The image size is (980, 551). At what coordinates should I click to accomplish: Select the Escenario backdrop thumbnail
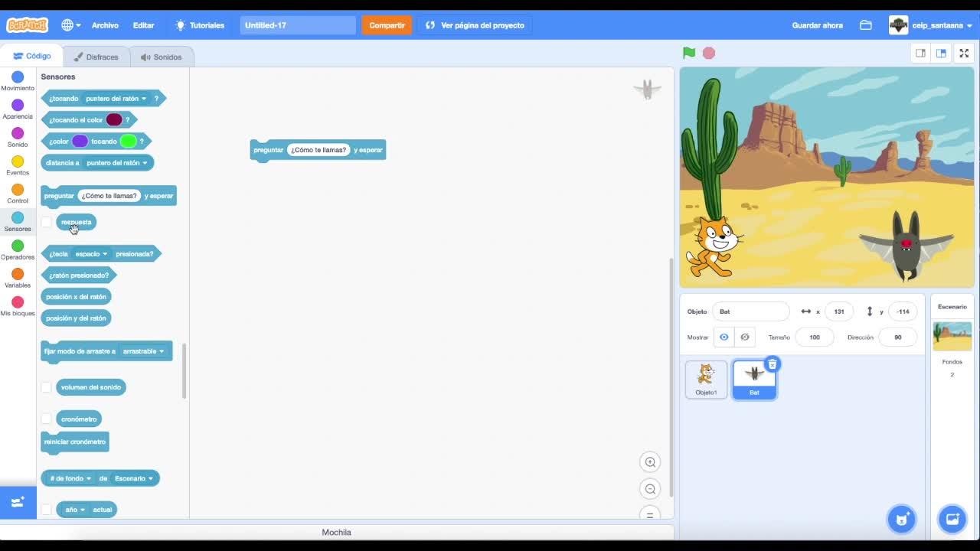coord(952,336)
